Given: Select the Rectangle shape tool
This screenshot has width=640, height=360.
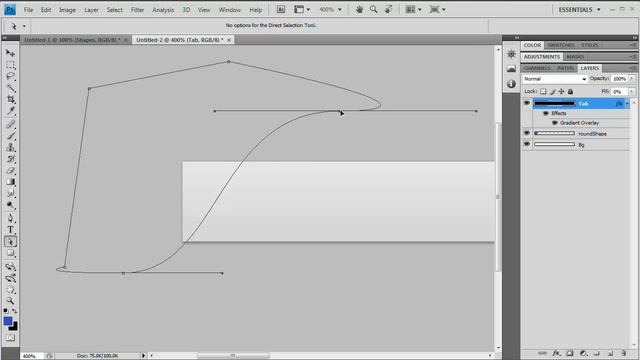Looking at the screenshot, I should 10,253.
